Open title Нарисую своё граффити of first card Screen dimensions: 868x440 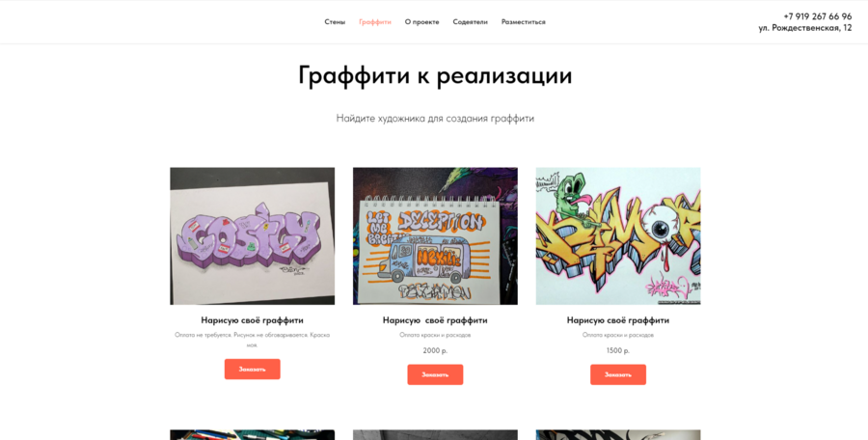click(x=252, y=320)
